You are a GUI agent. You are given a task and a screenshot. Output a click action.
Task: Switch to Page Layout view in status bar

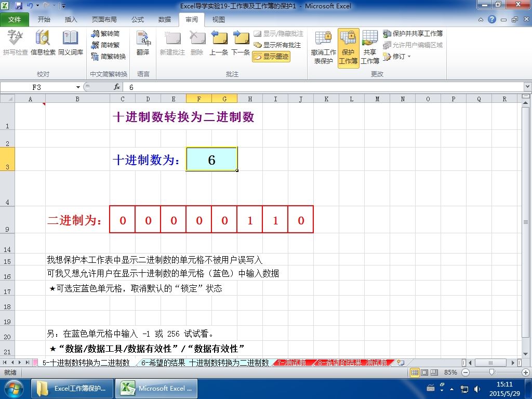tap(424, 373)
